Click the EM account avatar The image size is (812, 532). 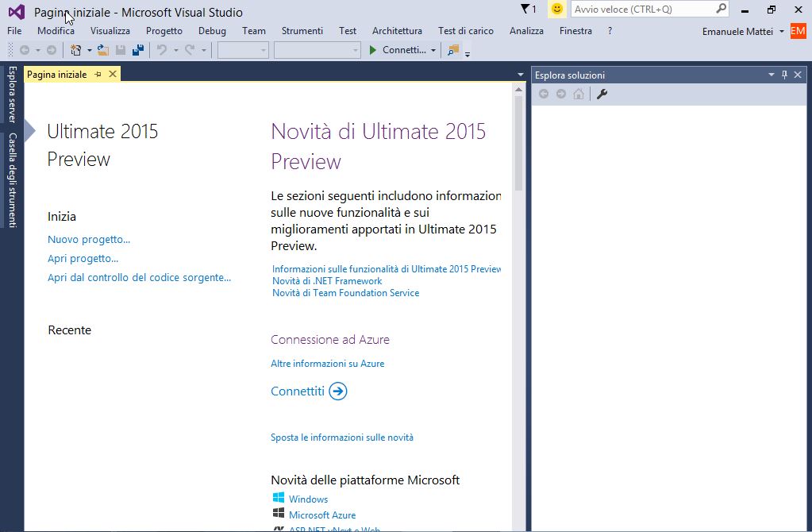pyautogui.click(x=798, y=31)
